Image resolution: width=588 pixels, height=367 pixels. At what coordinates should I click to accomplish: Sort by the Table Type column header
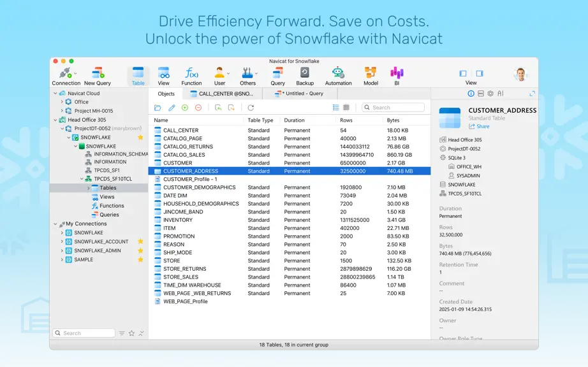click(x=260, y=120)
